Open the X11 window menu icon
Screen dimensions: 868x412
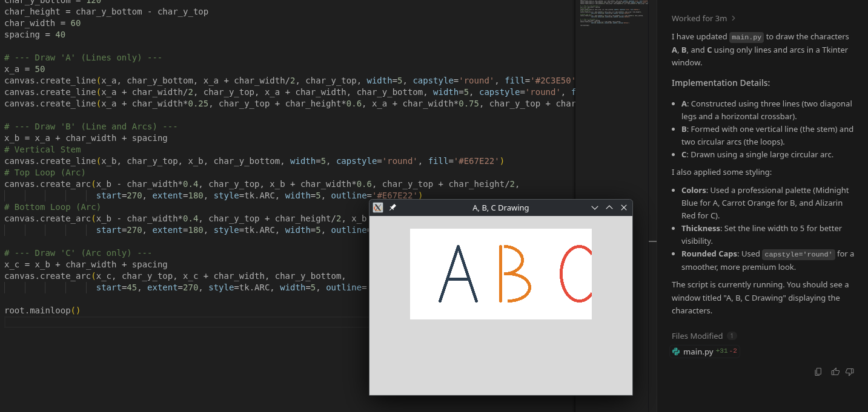point(378,208)
